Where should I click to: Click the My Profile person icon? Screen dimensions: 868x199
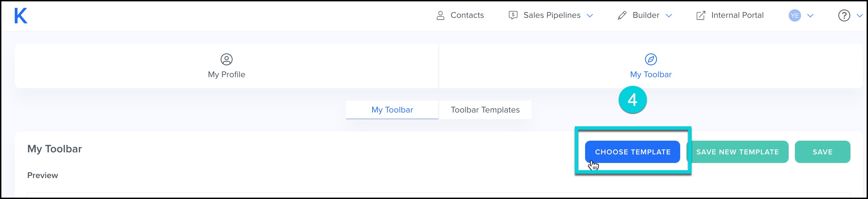point(226,59)
